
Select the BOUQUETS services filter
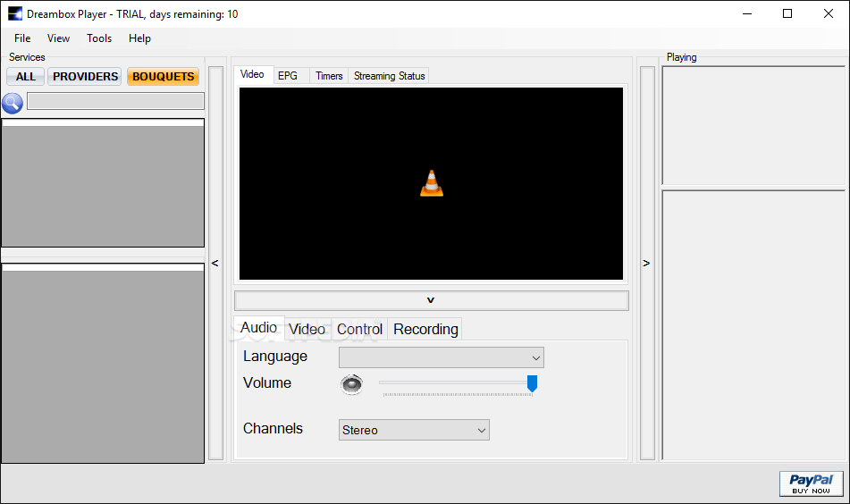[x=164, y=77]
